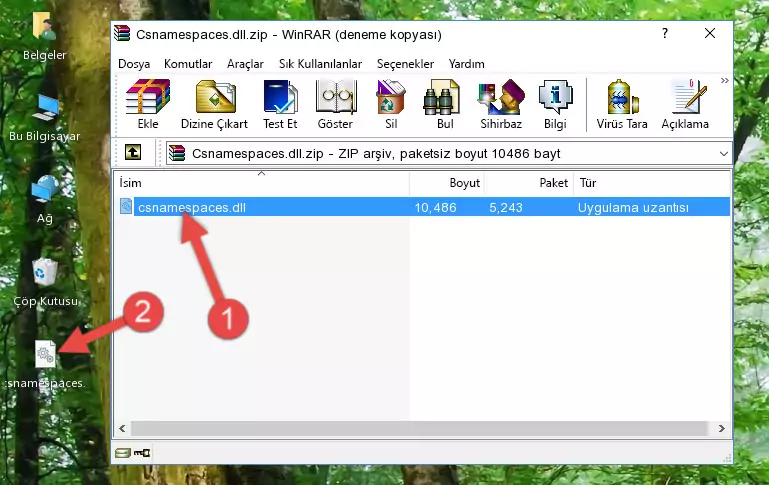Show archive Bilgi (Info)
Viewport: 769px width, 485px height.
click(x=555, y=104)
